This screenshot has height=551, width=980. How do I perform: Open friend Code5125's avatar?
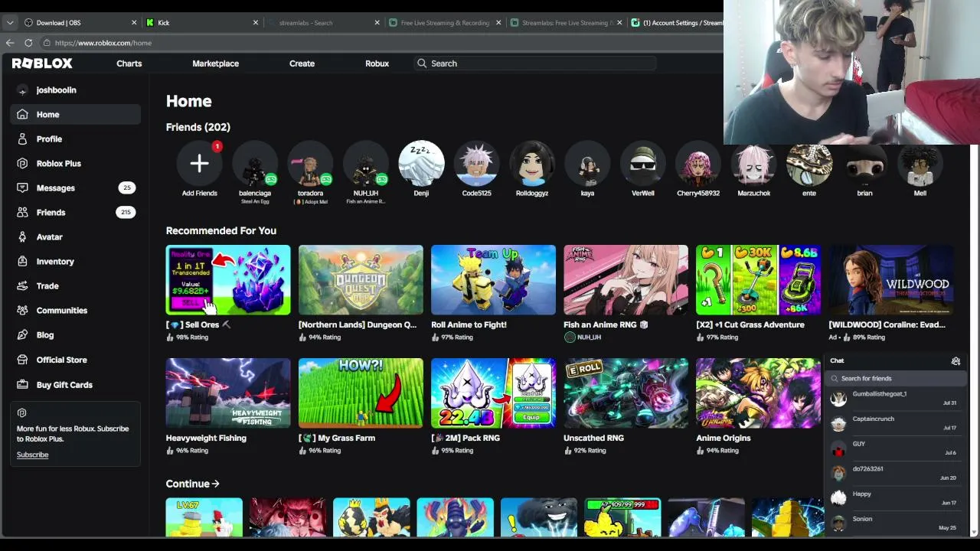(476, 163)
